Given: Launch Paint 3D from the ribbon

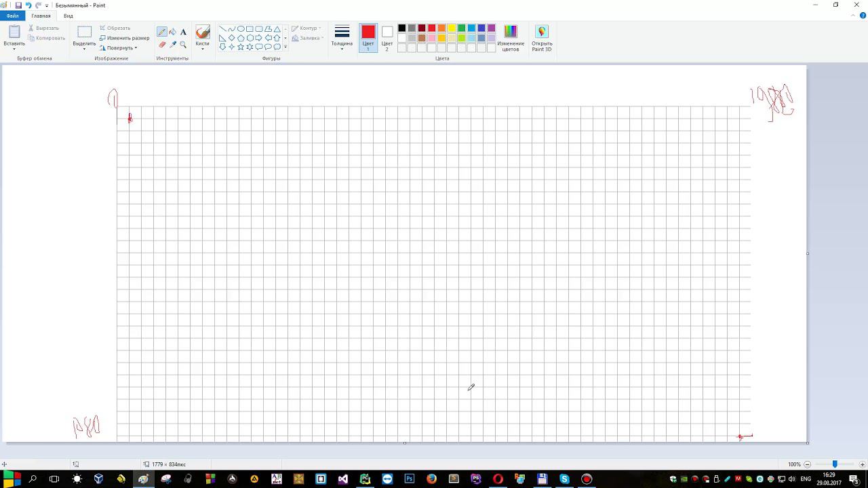Looking at the screenshot, I should coord(542,38).
